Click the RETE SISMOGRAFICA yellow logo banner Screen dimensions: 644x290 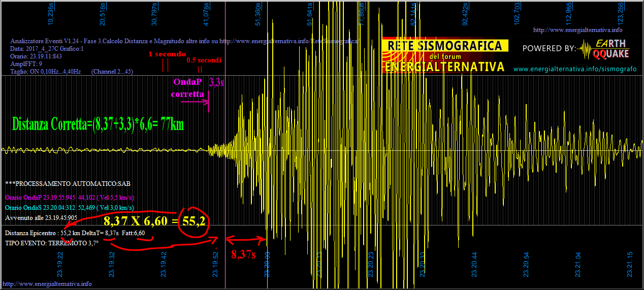pos(444,46)
